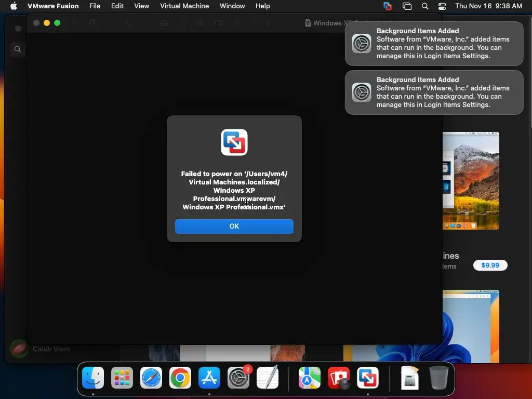Click the Windows XP document icon in the title bar

[x=308, y=23]
